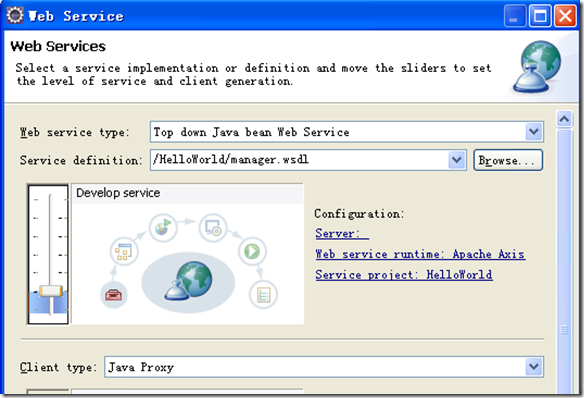Image resolution: width=584 pixels, height=398 pixels.
Task: Expand the Service definition dropdown arrow
Action: 457,160
